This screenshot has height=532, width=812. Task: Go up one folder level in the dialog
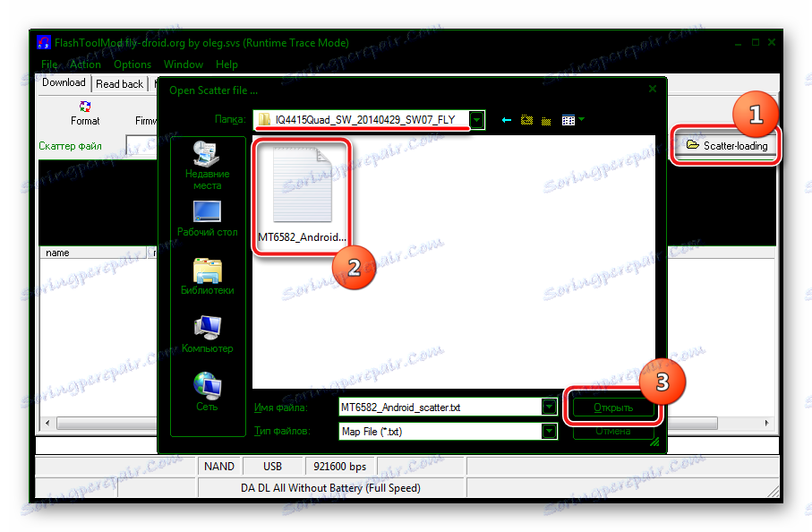point(526,118)
